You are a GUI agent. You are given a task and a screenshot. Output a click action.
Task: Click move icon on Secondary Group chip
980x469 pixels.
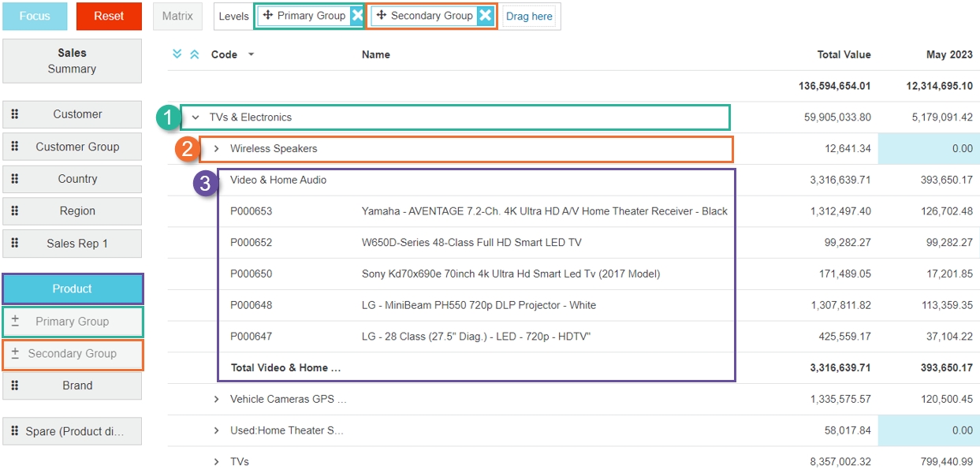point(381,16)
